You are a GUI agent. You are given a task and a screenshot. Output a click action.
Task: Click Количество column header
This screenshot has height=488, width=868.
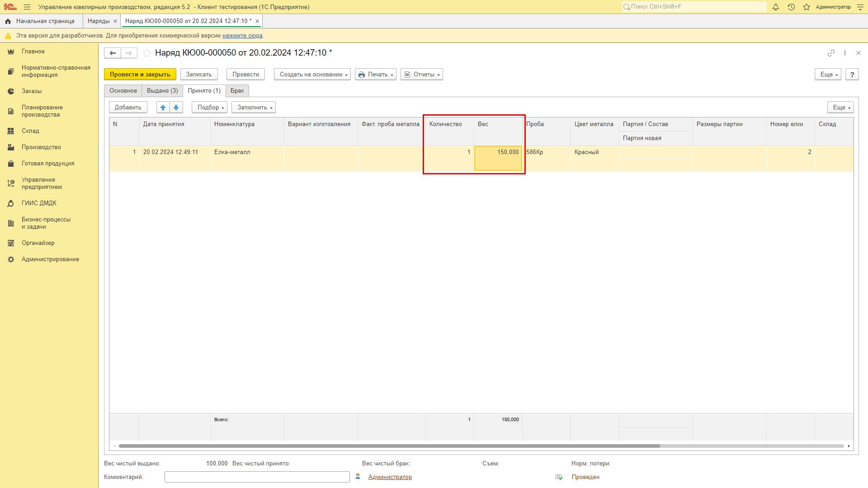pyautogui.click(x=449, y=131)
